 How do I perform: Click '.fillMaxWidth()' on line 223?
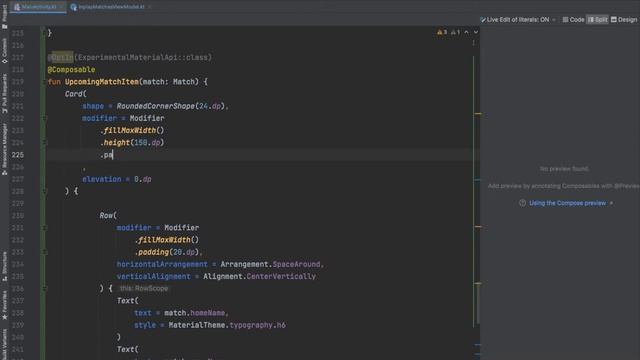pyautogui.click(x=132, y=131)
